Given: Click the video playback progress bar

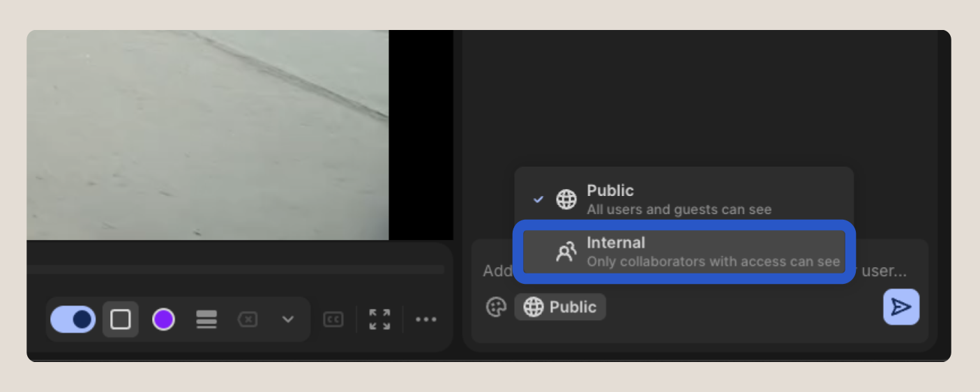Looking at the screenshot, I should (237, 269).
